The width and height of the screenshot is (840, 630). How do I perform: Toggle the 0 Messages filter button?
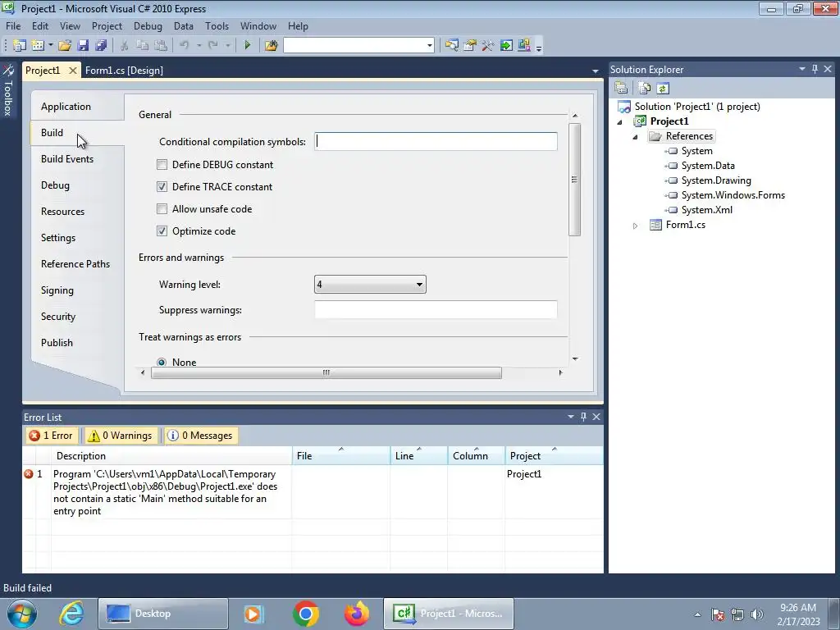[x=201, y=436]
